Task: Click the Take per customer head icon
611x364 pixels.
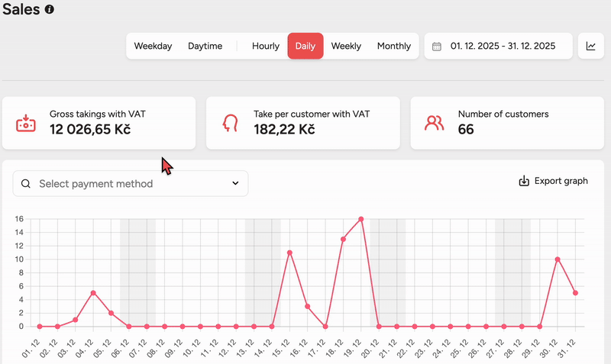Action: pos(230,123)
